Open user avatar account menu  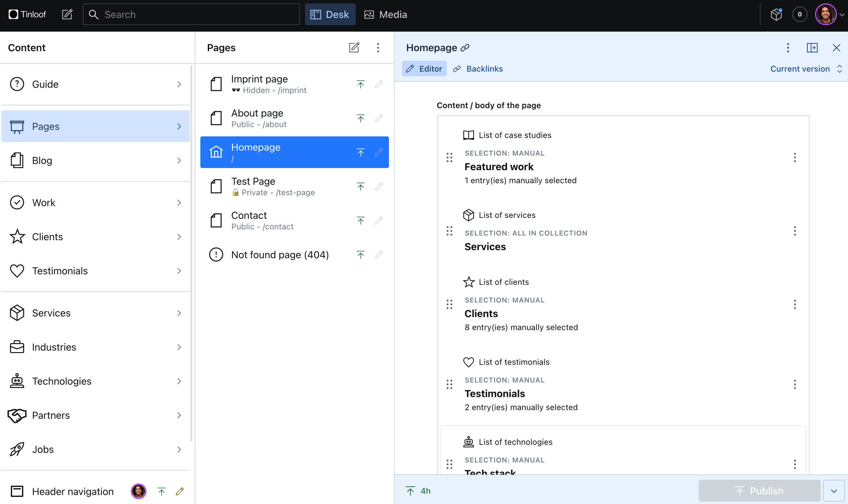[826, 14]
